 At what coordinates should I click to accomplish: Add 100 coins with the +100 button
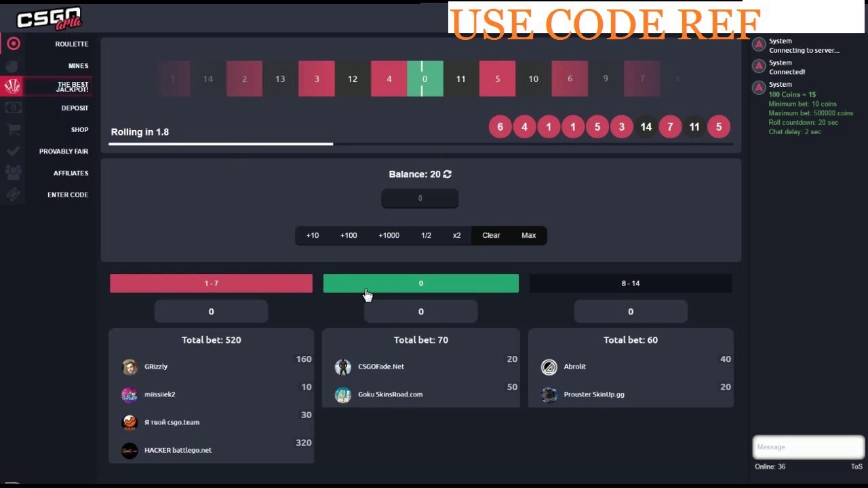pos(349,235)
